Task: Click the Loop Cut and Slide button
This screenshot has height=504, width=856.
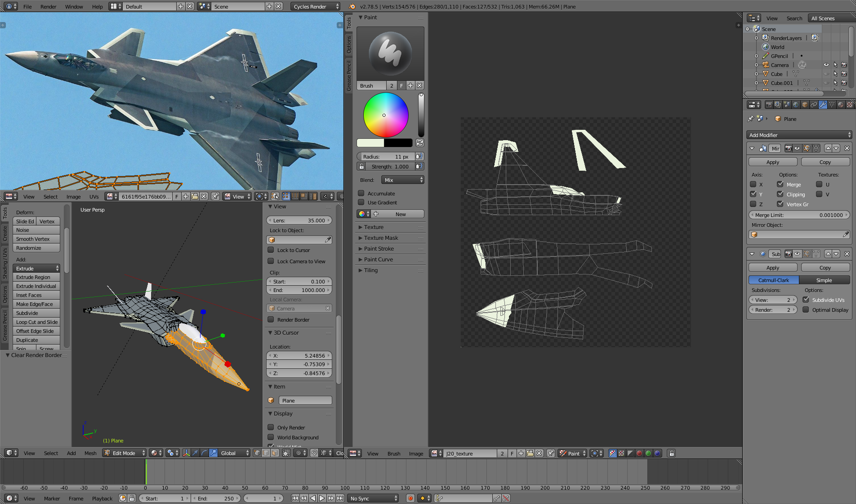Action: pyautogui.click(x=36, y=322)
